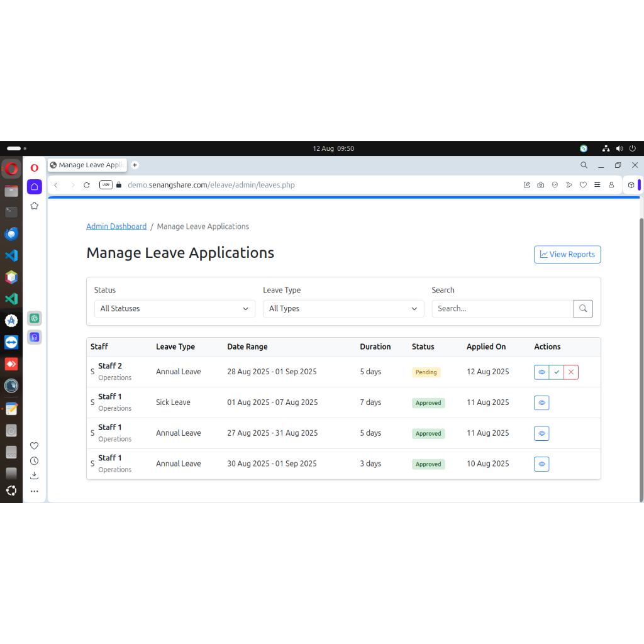Viewport: 644px width, 644px height.
Task: Open Opera sidebar downloads icon
Action: (35, 475)
